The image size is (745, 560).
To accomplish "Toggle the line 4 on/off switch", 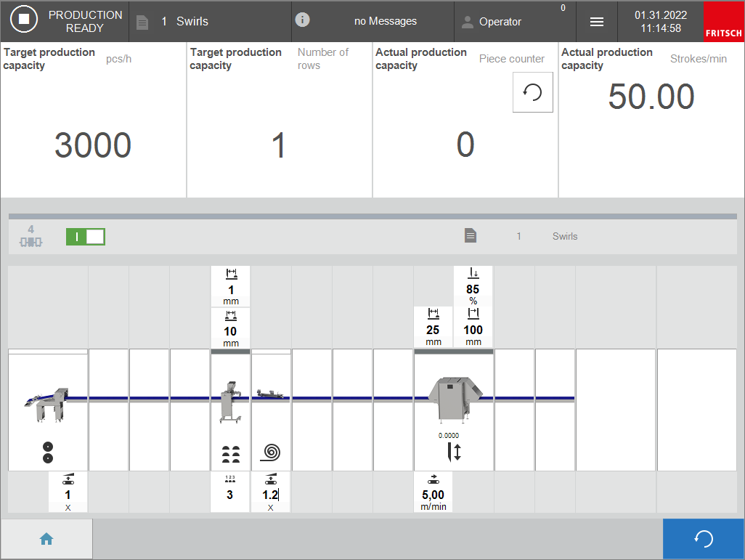I will [x=86, y=237].
